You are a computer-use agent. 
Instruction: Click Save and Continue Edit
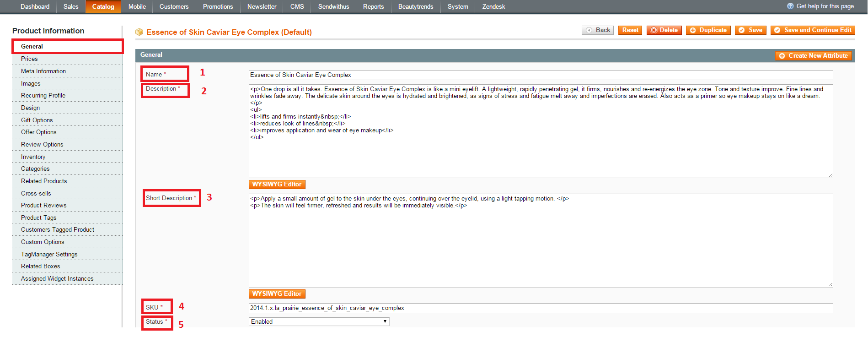pos(813,30)
